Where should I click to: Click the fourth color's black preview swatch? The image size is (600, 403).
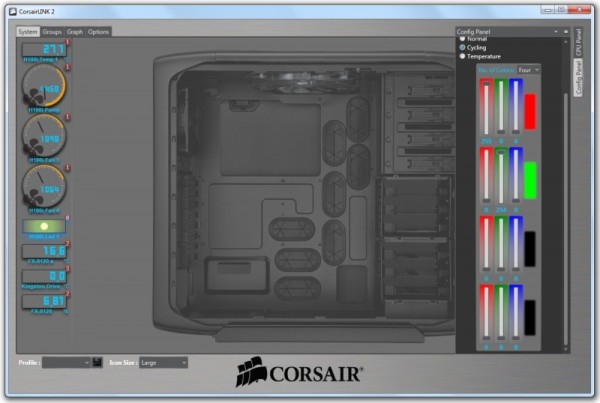pyautogui.click(x=530, y=318)
